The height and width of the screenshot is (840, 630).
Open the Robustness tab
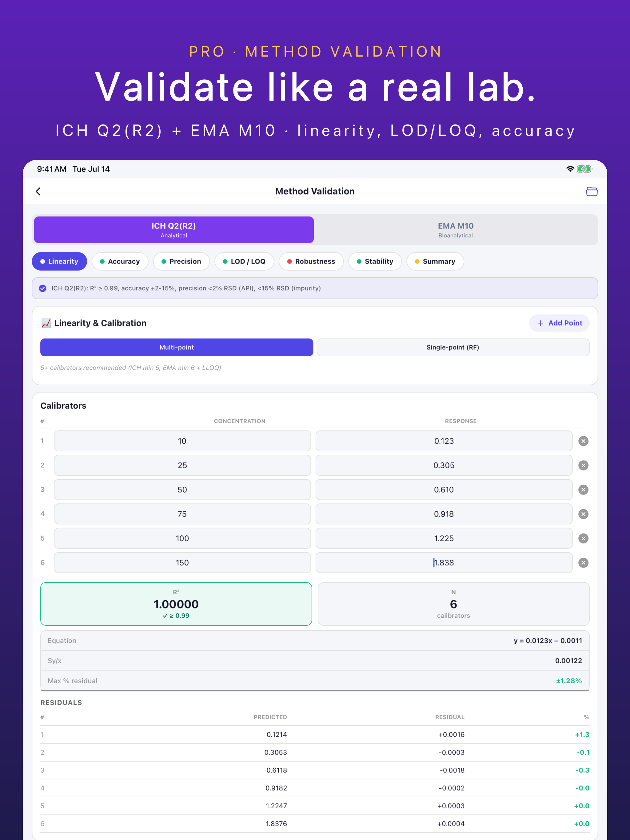[311, 261]
